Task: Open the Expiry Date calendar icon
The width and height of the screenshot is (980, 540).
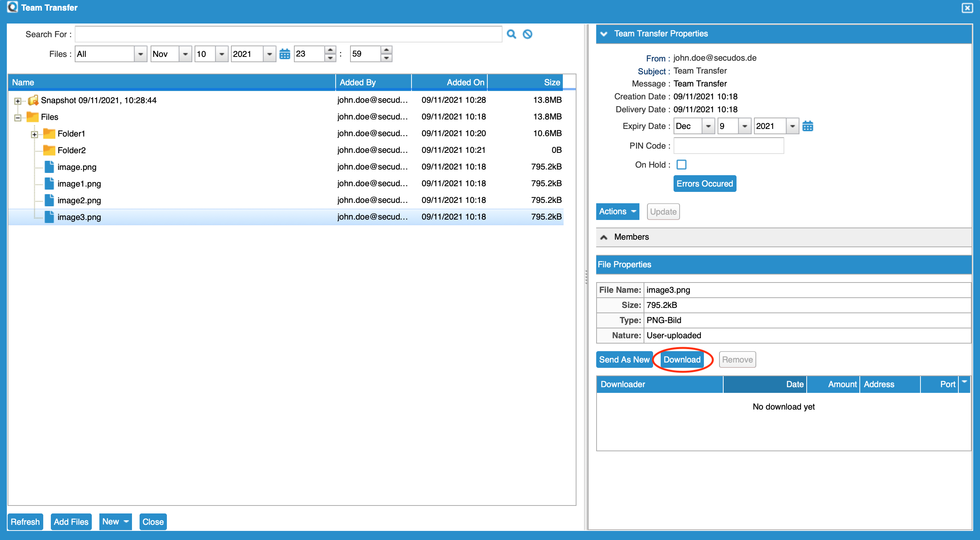Action: (x=807, y=126)
